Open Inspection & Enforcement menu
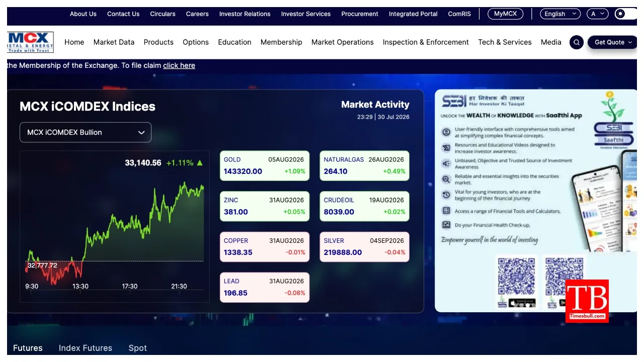Viewport: 644px width, 362px height. 426,42
